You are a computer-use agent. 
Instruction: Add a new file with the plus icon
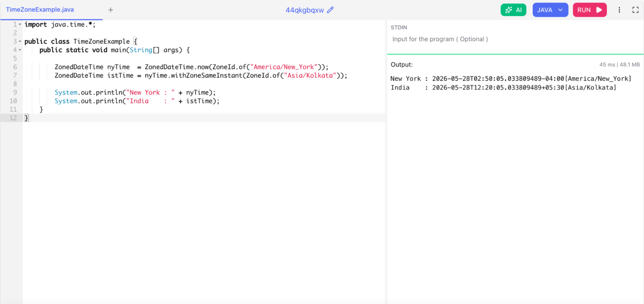point(111,10)
